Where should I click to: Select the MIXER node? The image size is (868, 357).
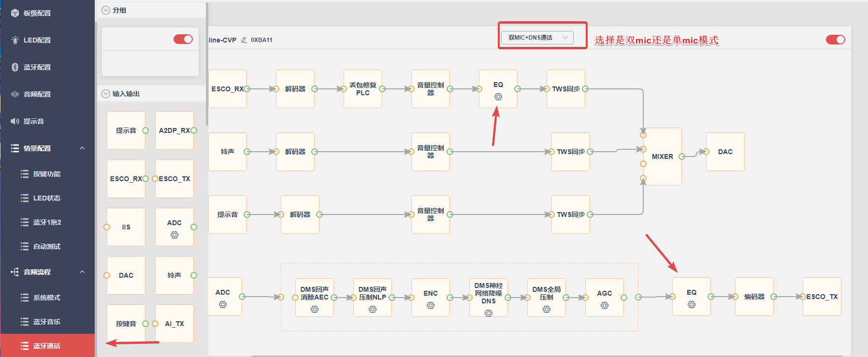[663, 157]
